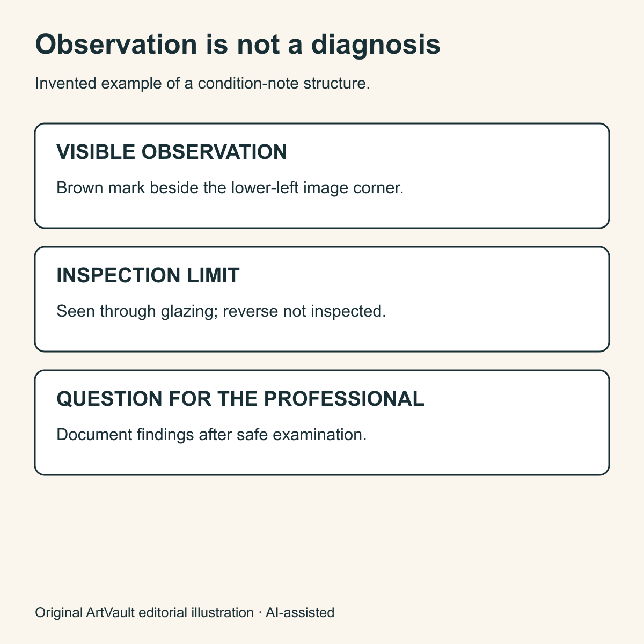Click the word 'diagnosis' in the title
644x644 pixels.
376,46
